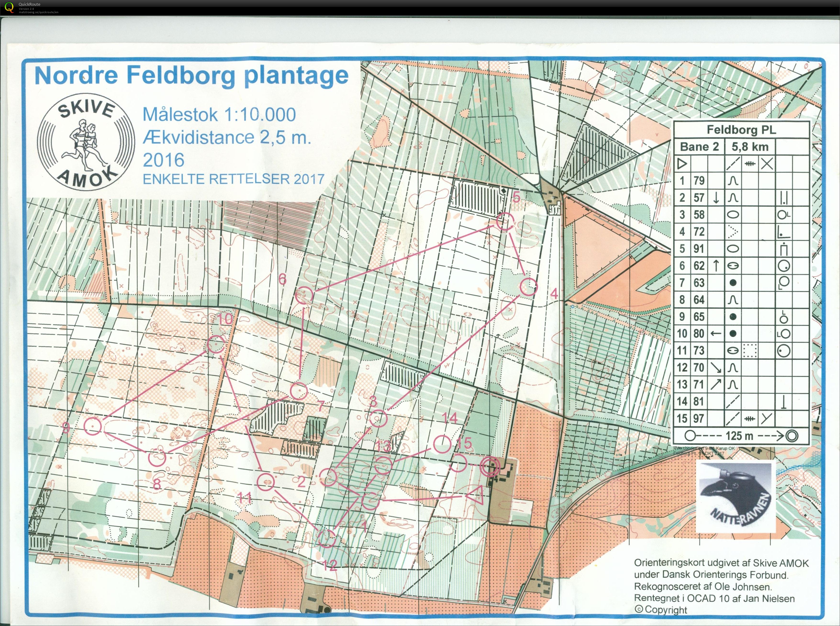Image resolution: width=840 pixels, height=626 pixels.
Task: Click the start triangle symbol in the description table
Action: [x=682, y=164]
